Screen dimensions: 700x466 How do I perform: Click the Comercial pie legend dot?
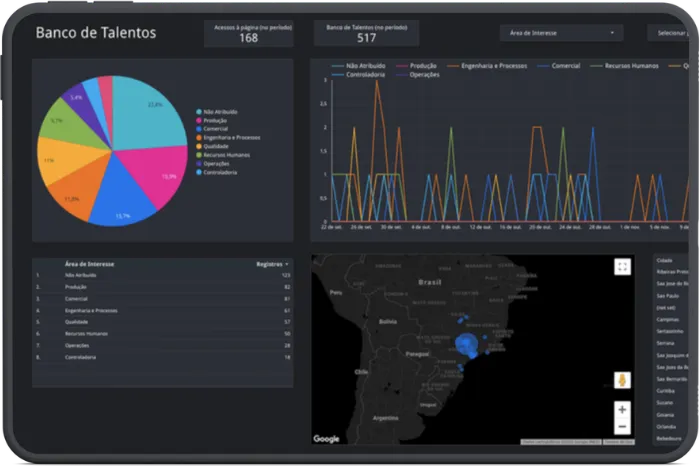click(x=199, y=129)
